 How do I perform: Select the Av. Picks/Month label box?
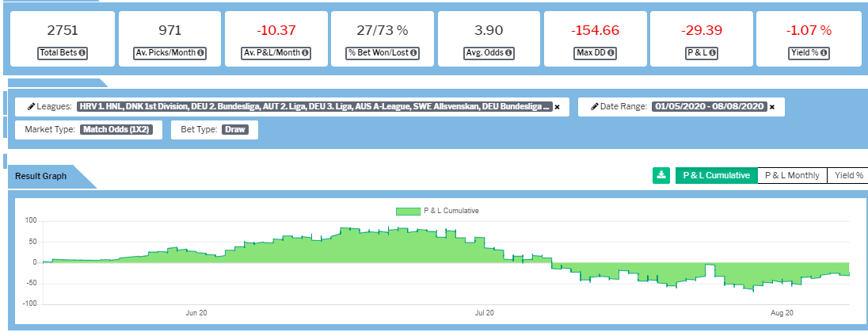click(170, 53)
